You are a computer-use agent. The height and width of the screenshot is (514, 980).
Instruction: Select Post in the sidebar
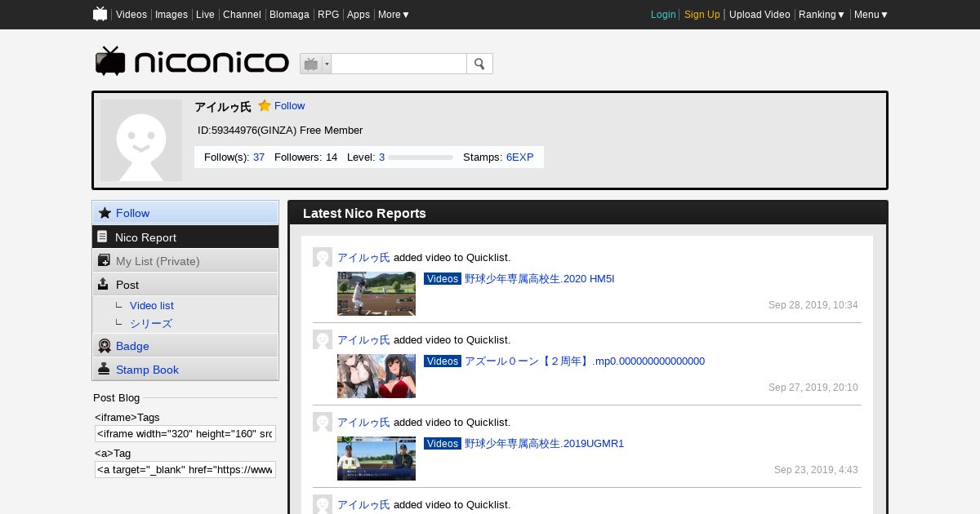[185, 284]
